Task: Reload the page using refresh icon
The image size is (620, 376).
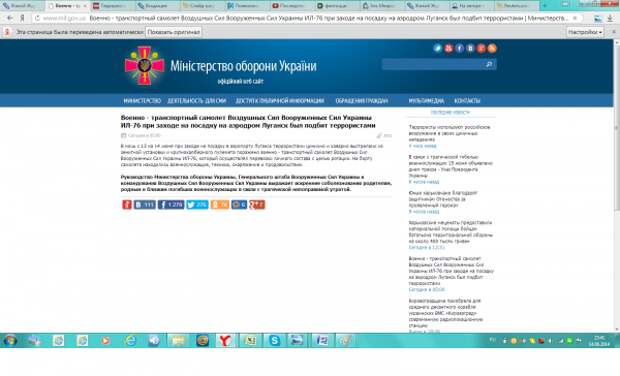Action: pyautogui.click(x=38, y=18)
